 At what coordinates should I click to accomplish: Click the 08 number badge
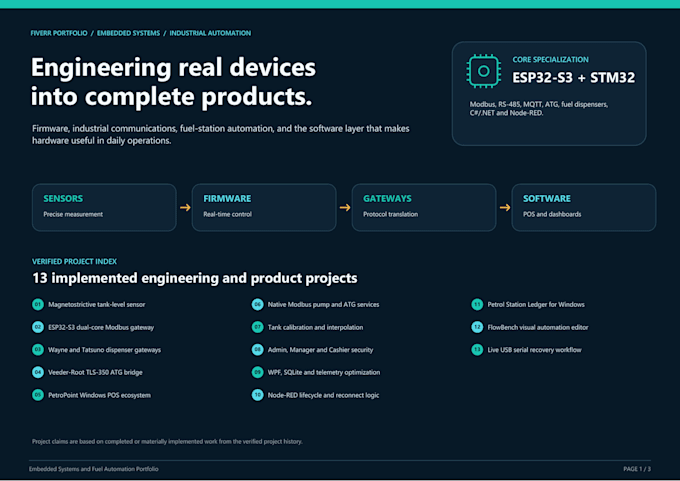tap(258, 350)
